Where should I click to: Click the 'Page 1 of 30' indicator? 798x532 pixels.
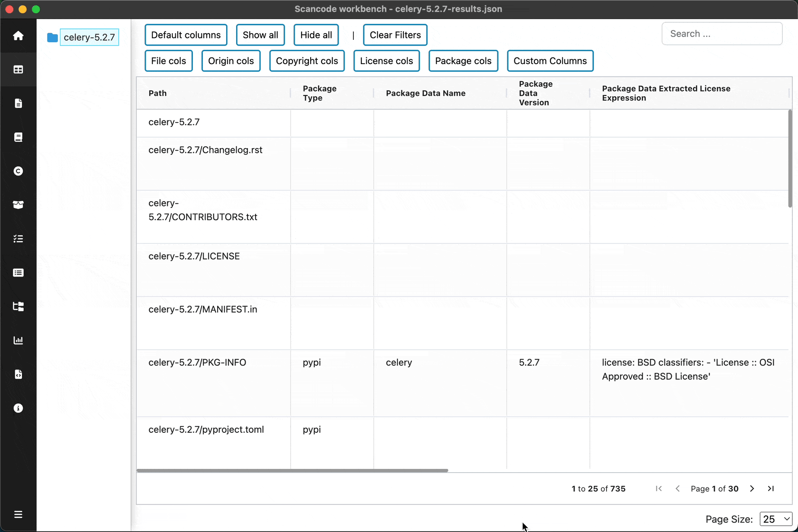click(x=714, y=488)
